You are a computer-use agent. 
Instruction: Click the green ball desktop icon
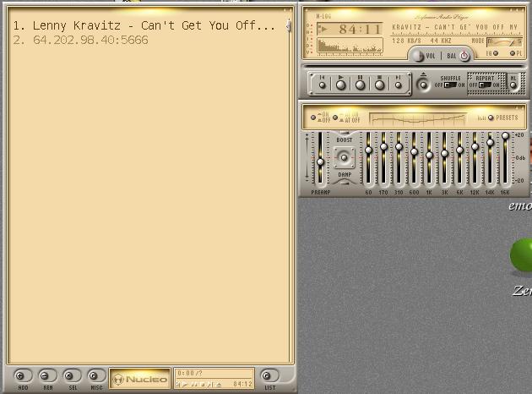pyautogui.click(x=522, y=255)
